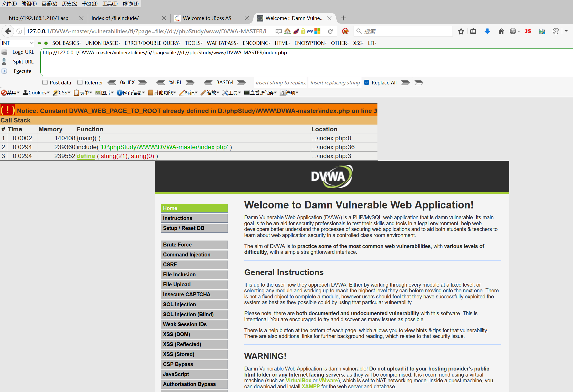Go to Setup / Reset DB
Image resolution: width=573 pixels, height=392 pixels.
[x=194, y=228]
